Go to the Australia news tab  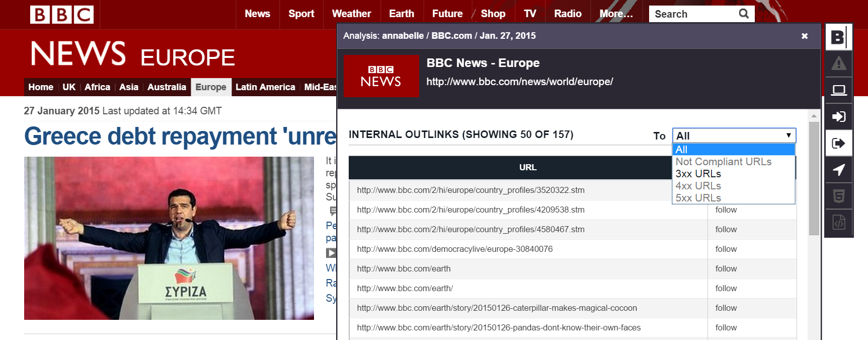(x=167, y=87)
